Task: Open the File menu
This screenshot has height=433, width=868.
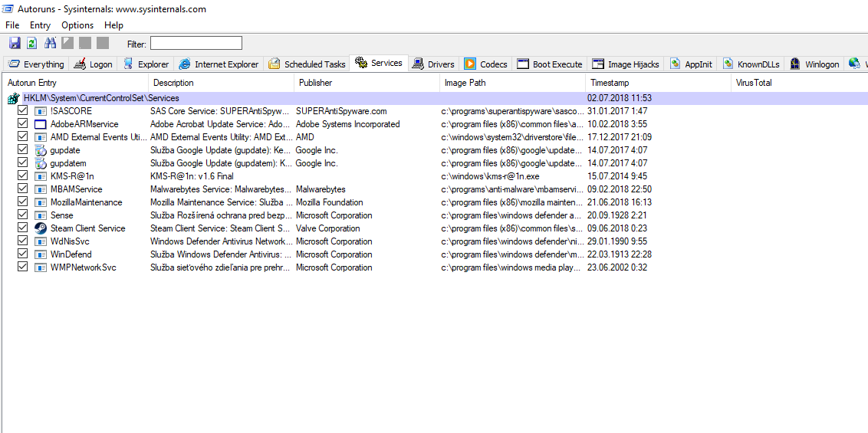Action: (x=12, y=25)
